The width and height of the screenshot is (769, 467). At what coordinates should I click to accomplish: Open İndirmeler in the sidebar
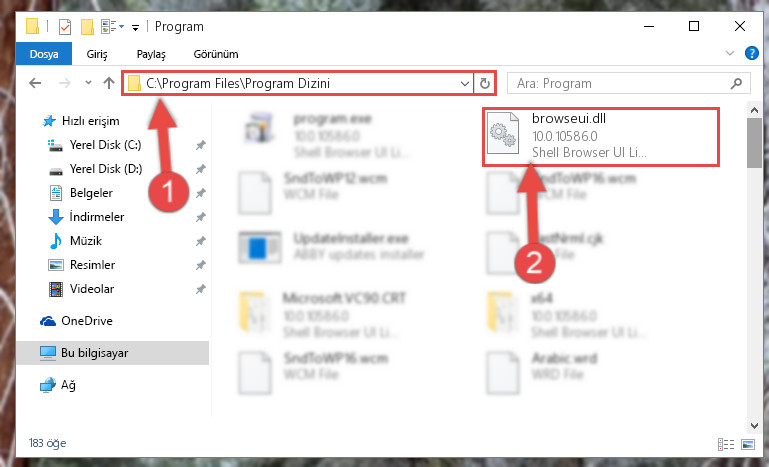(x=97, y=217)
